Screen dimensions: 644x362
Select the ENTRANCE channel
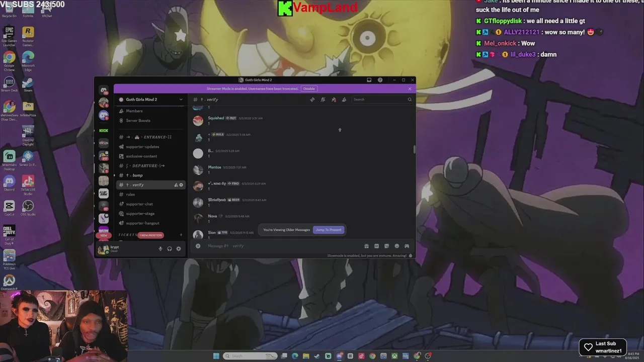151,137
